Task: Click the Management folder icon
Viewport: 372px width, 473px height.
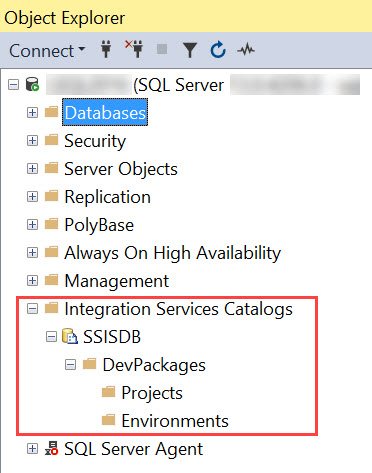Action: click(51, 280)
